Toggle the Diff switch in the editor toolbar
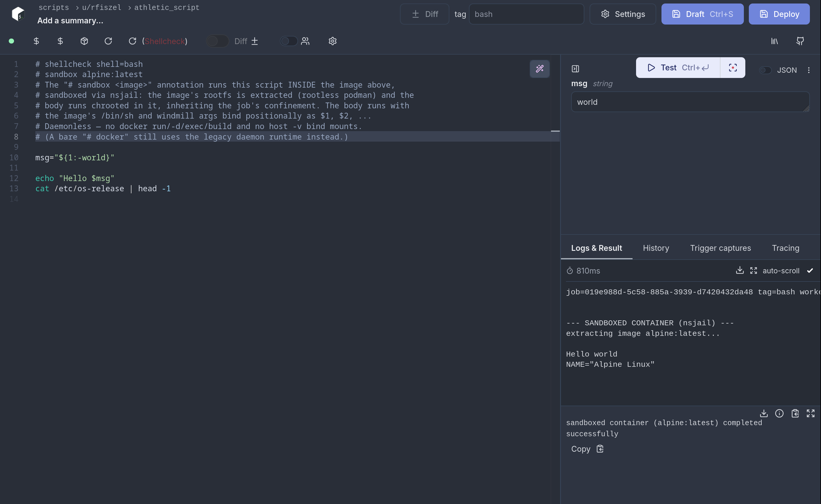 [x=217, y=41]
